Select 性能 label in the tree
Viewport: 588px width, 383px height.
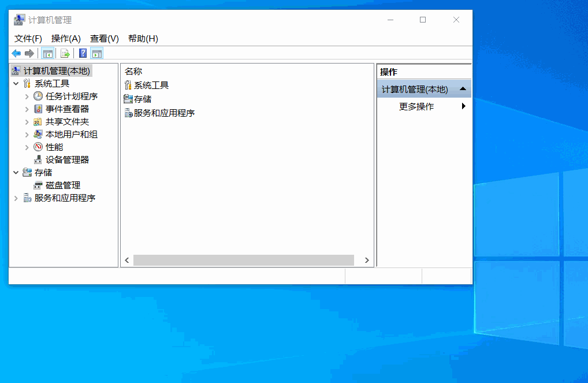pyautogui.click(x=54, y=147)
